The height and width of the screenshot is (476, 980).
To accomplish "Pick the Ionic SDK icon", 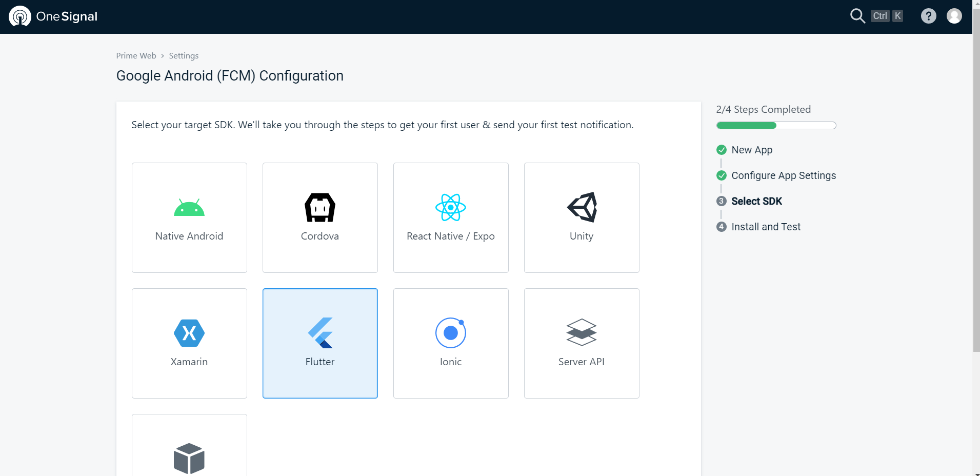I will [450, 333].
